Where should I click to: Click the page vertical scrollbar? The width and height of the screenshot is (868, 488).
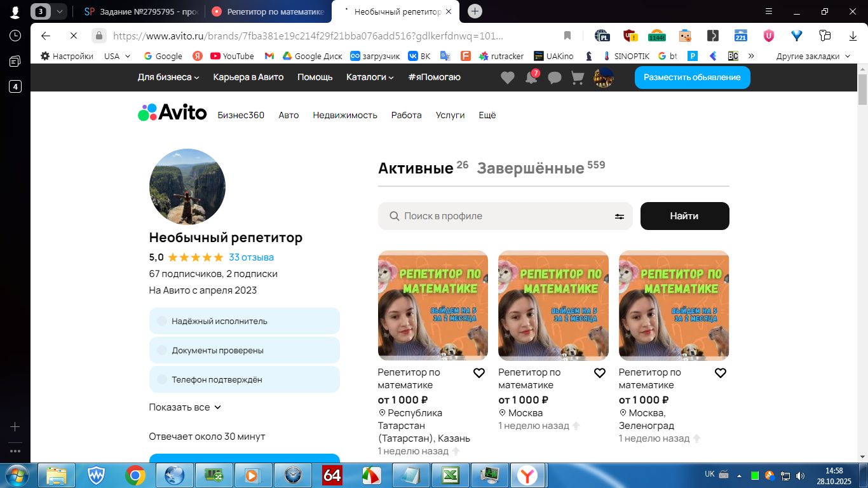point(862,89)
